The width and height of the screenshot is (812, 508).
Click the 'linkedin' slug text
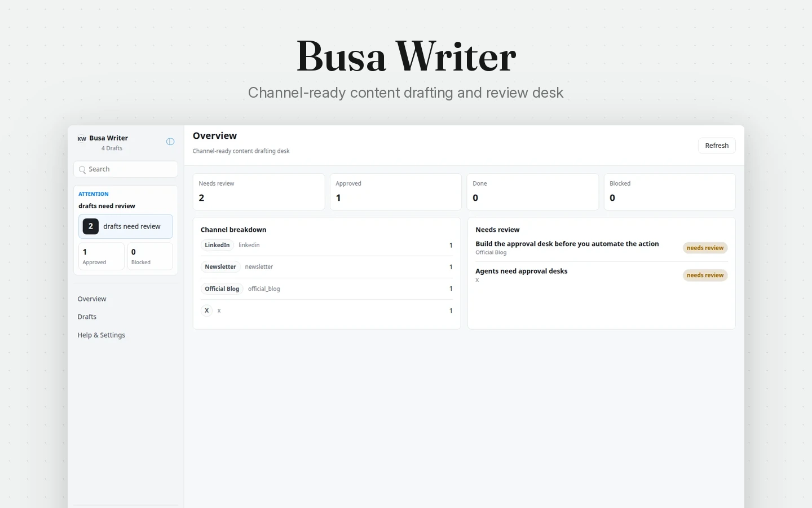tap(249, 245)
